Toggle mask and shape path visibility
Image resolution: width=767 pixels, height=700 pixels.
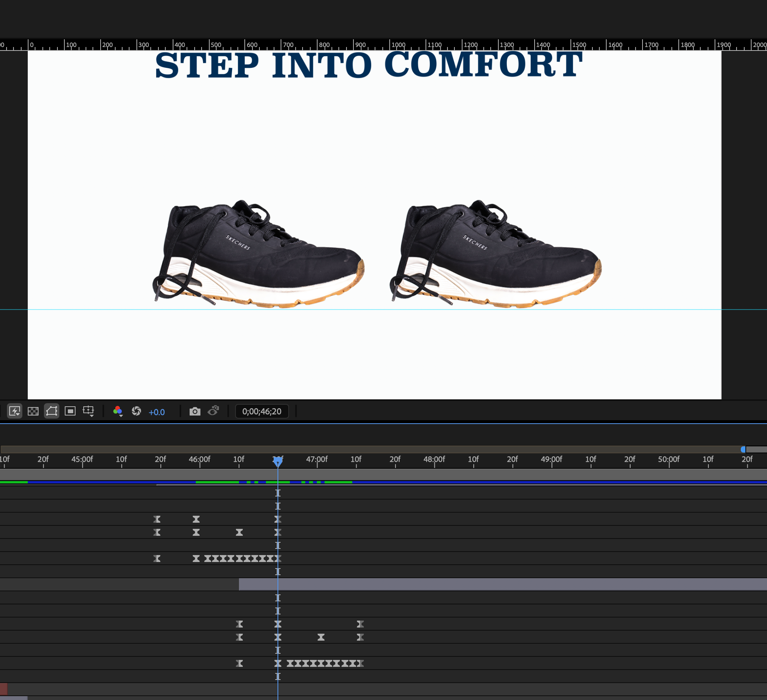52,411
